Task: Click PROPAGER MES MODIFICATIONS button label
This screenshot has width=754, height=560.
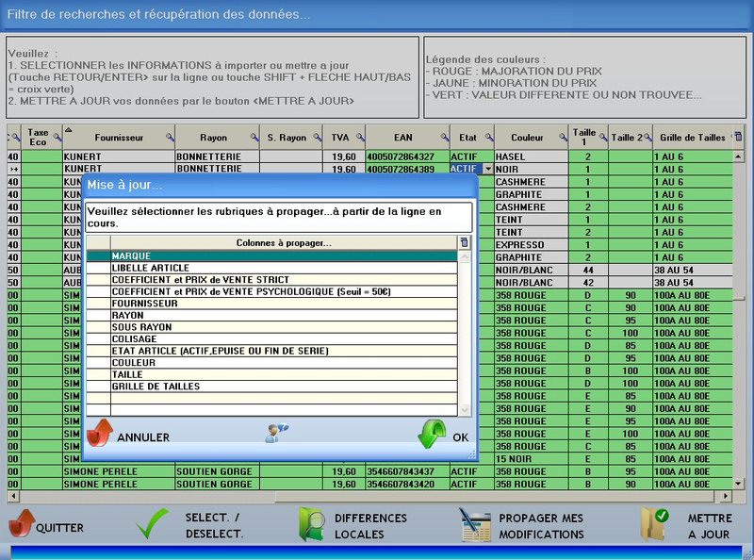Action: coord(541,526)
